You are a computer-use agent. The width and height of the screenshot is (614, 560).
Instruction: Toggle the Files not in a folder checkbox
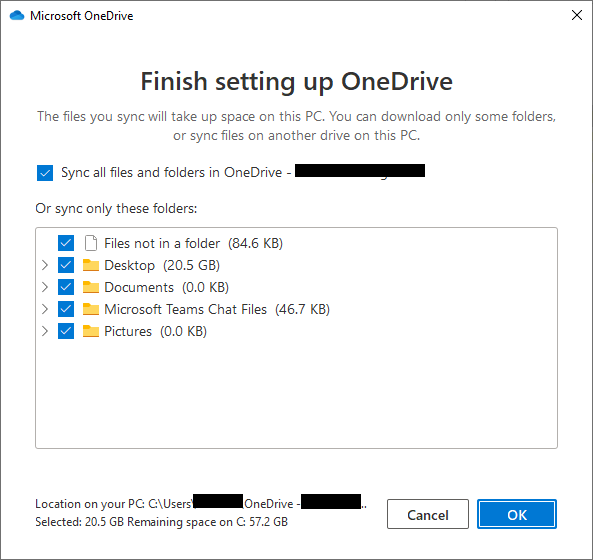click(66, 243)
